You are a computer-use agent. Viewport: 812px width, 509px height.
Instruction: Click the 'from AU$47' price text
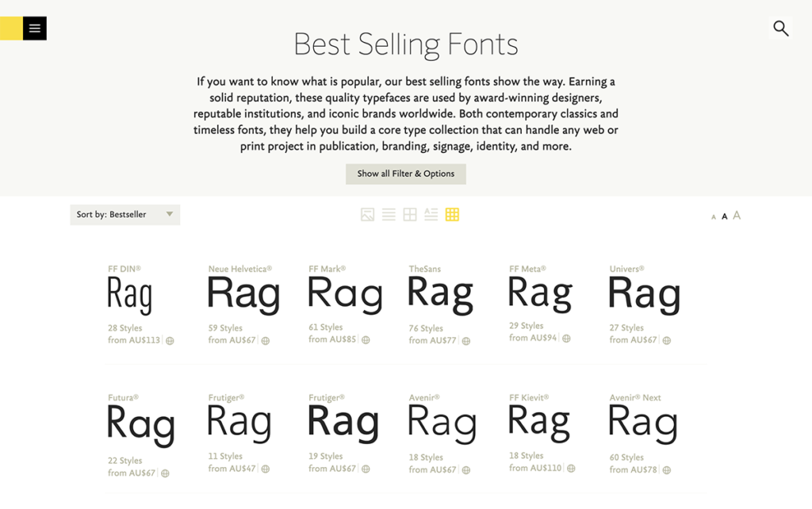pos(232,468)
